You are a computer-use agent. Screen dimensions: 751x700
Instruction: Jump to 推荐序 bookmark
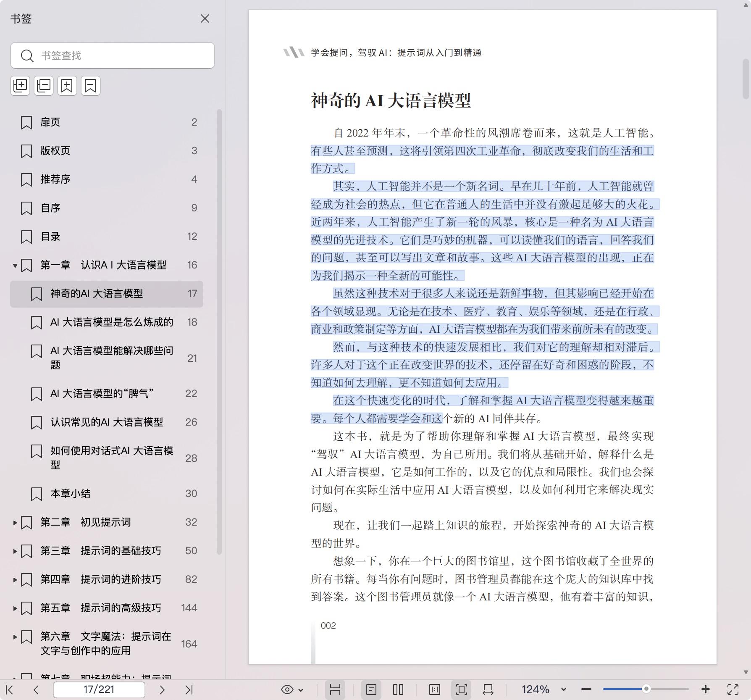[107, 179]
